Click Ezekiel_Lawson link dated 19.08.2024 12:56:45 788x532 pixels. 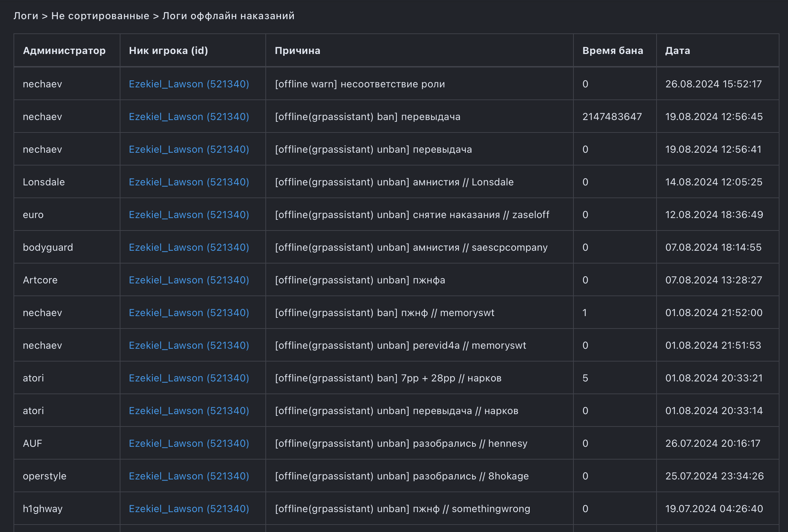point(189,117)
